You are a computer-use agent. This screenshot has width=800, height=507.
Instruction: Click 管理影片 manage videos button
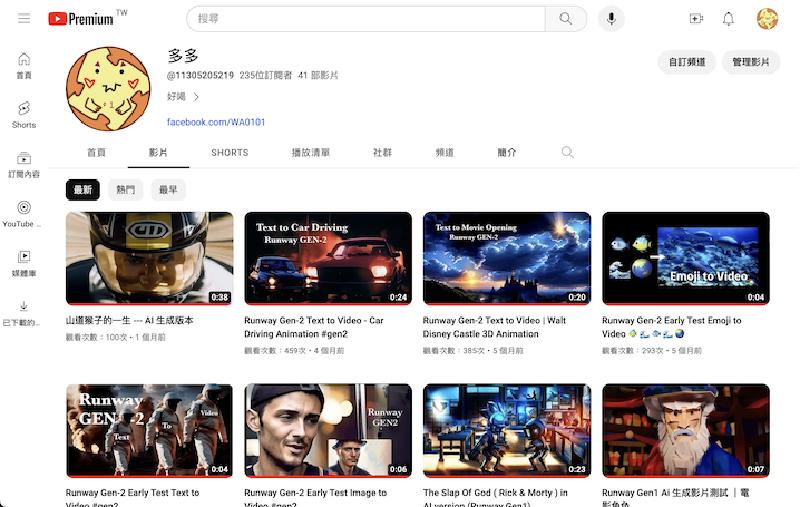[751, 62]
